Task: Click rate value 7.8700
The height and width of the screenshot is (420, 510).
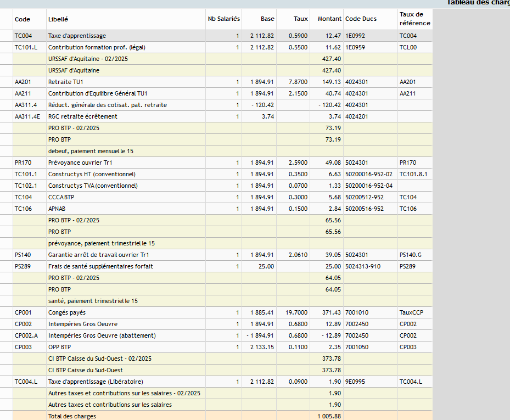Action: (298, 82)
